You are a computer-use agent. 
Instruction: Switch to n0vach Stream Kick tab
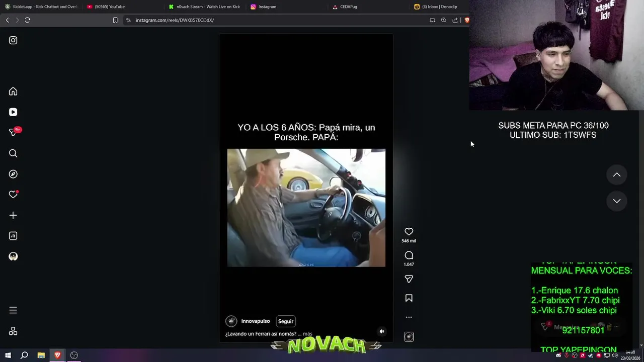(205, 7)
